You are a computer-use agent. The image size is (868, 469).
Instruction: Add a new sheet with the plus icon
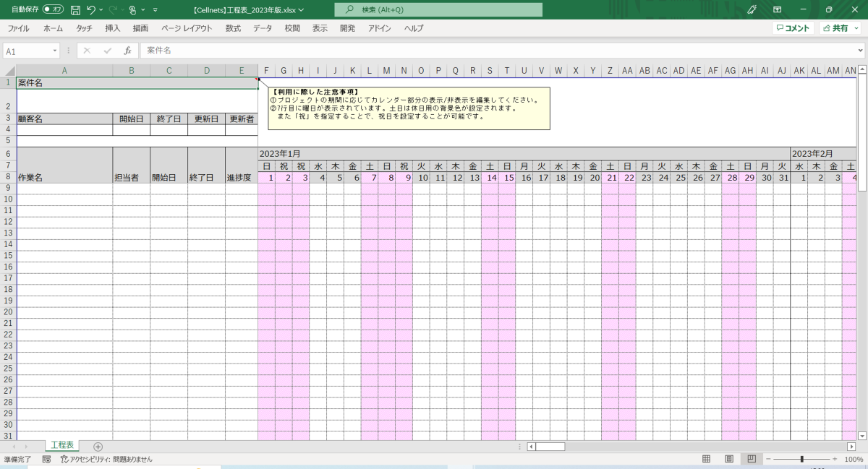98,447
